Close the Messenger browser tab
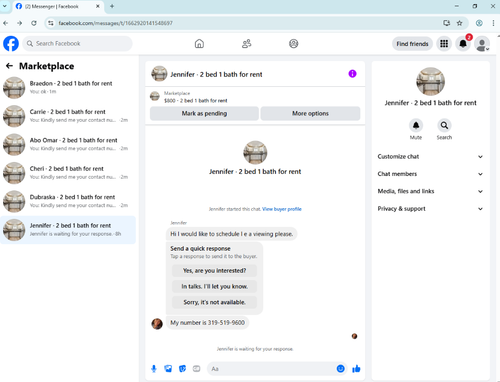Viewport: 500px width, 382px height. (98, 6)
